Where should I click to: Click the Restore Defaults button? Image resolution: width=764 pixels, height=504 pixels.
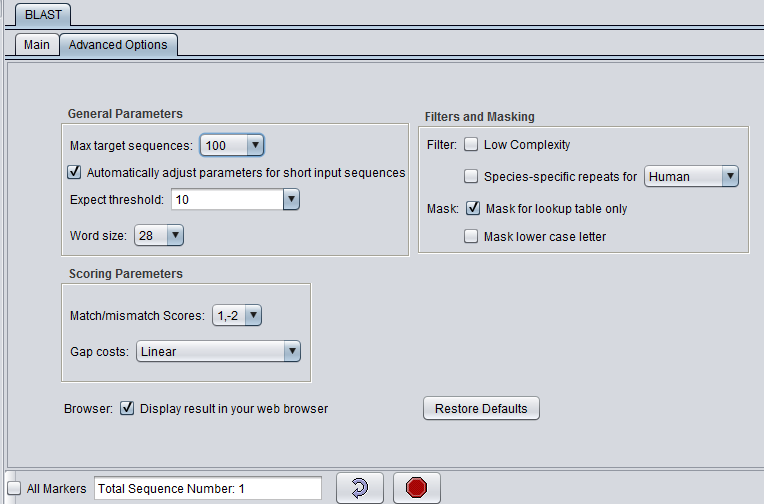481,408
